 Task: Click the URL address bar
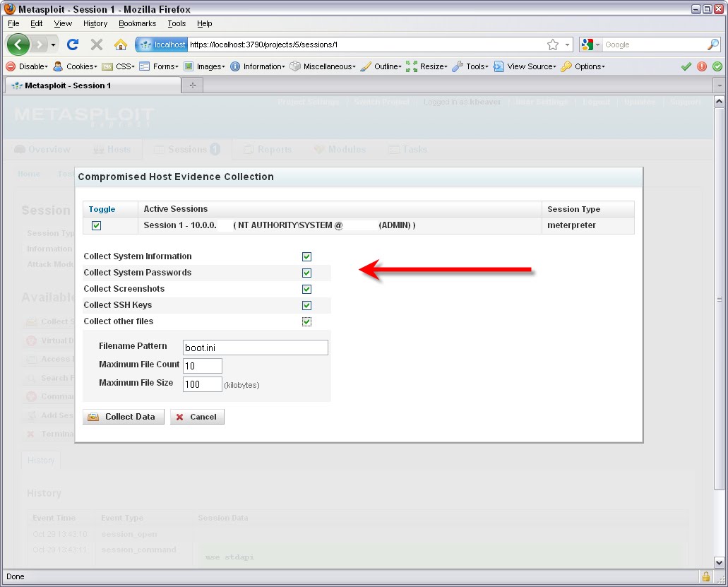[366, 45]
